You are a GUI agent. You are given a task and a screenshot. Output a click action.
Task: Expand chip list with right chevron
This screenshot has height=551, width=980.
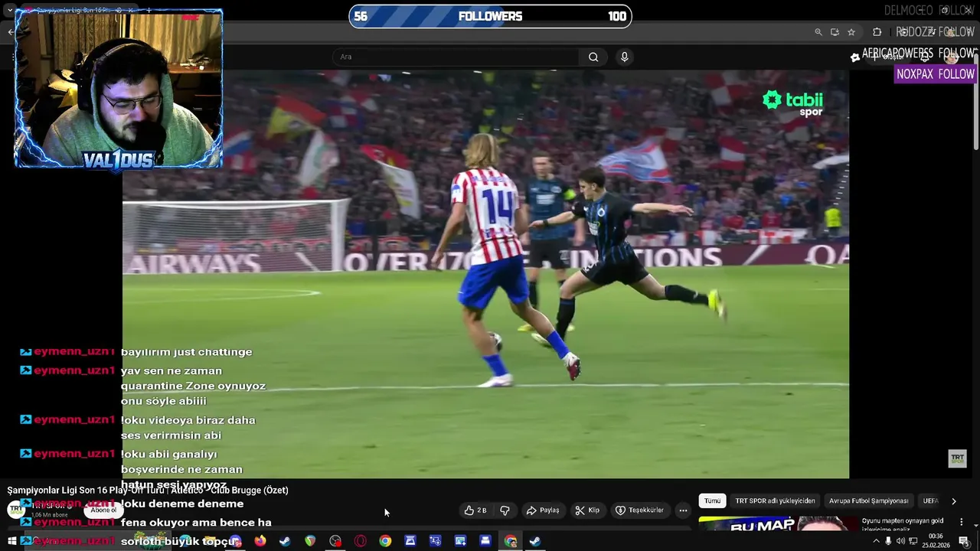click(953, 501)
